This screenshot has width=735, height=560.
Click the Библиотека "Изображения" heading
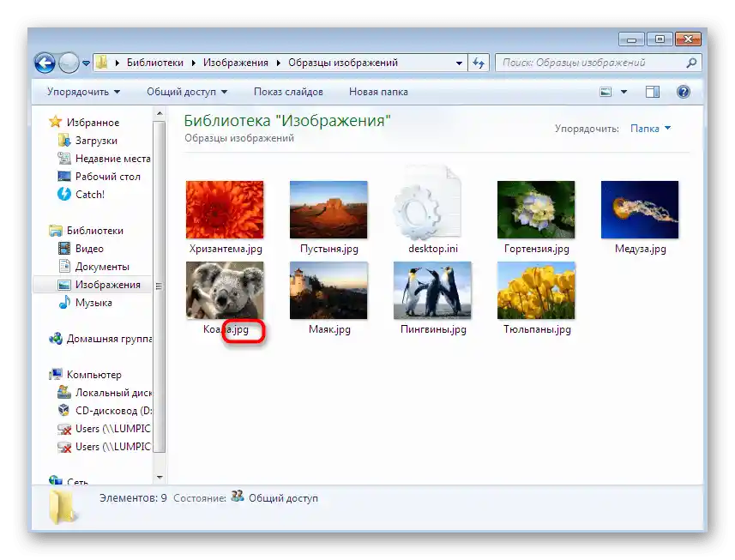tap(286, 121)
